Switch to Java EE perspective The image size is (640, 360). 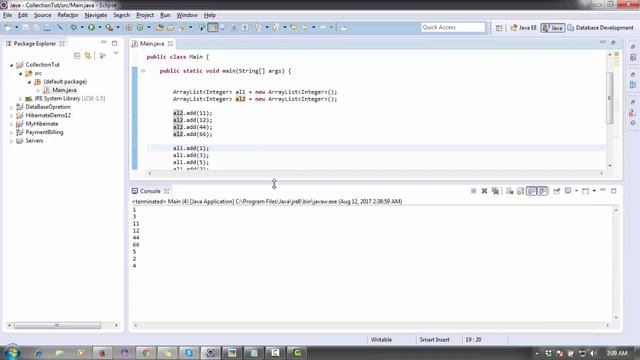(x=523, y=28)
